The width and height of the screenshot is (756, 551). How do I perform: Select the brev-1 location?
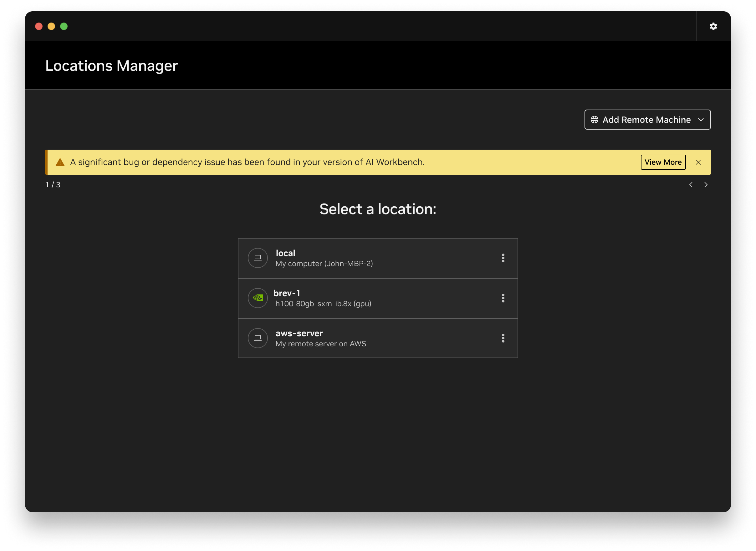coord(367,298)
